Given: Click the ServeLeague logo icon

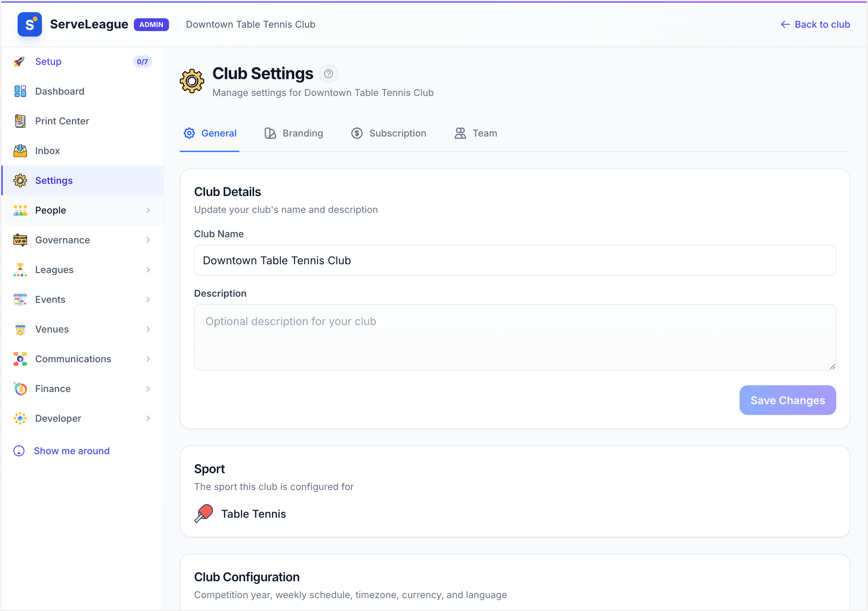Looking at the screenshot, I should point(29,24).
